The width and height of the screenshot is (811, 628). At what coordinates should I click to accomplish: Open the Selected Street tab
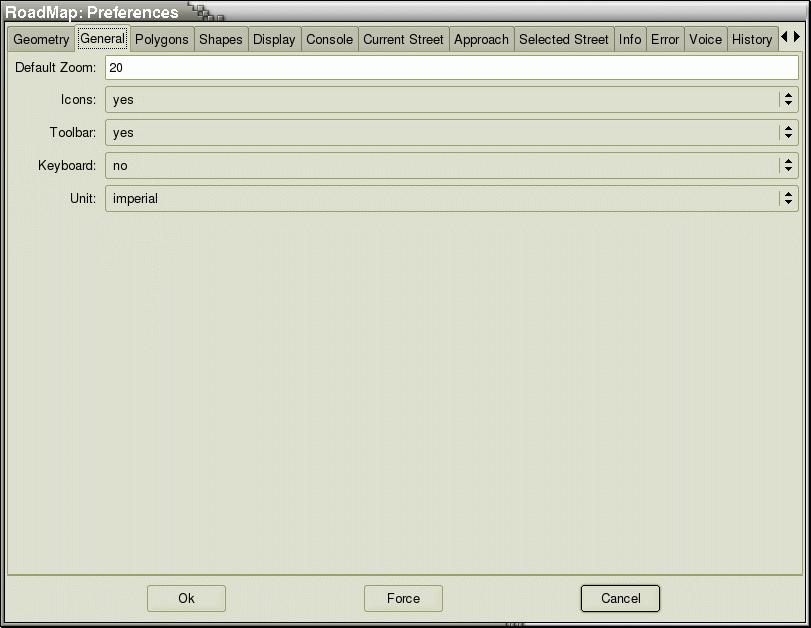(x=563, y=40)
